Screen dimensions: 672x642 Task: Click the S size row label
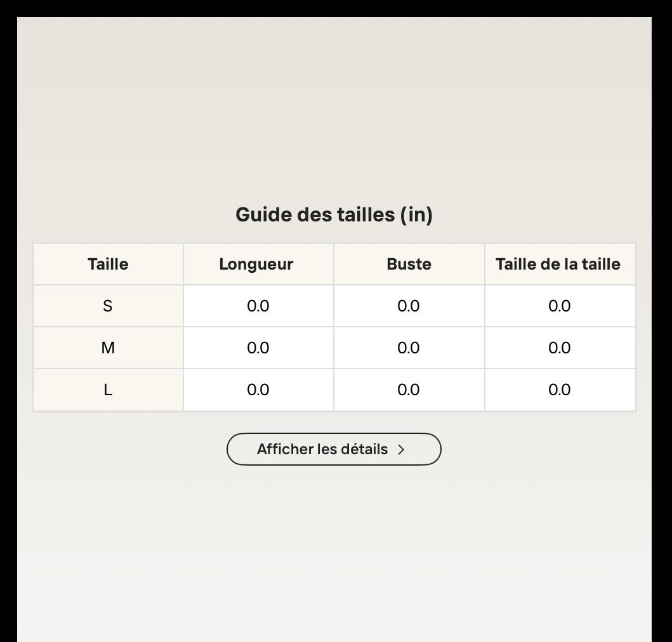[108, 306]
